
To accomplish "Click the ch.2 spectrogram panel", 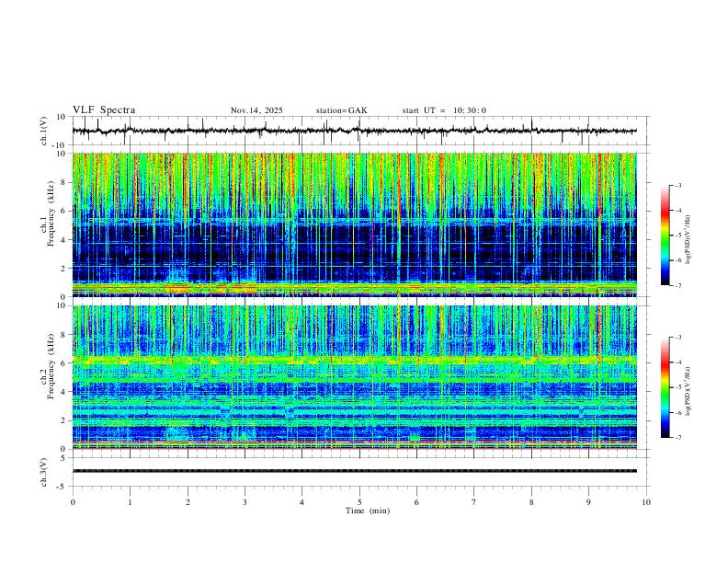I will pos(354,377).
